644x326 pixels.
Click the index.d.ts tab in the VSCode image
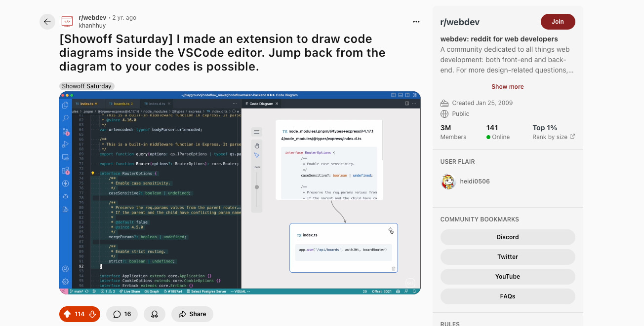[x=157, y=104]
